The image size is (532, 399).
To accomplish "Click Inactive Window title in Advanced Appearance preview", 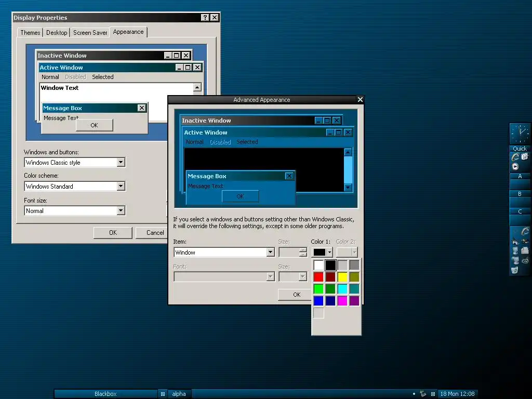I will pyautogui.click(x=206, y=121).
